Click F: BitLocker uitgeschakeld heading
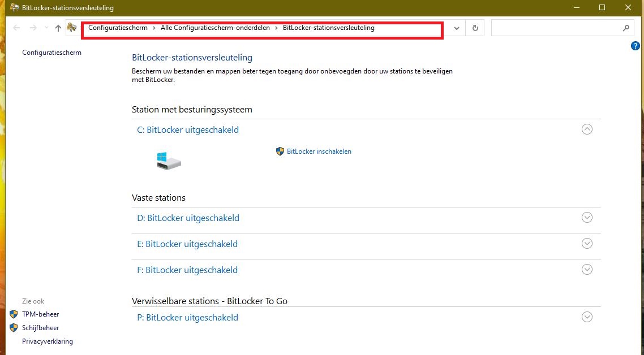The image size is (644, 355). 187,270
